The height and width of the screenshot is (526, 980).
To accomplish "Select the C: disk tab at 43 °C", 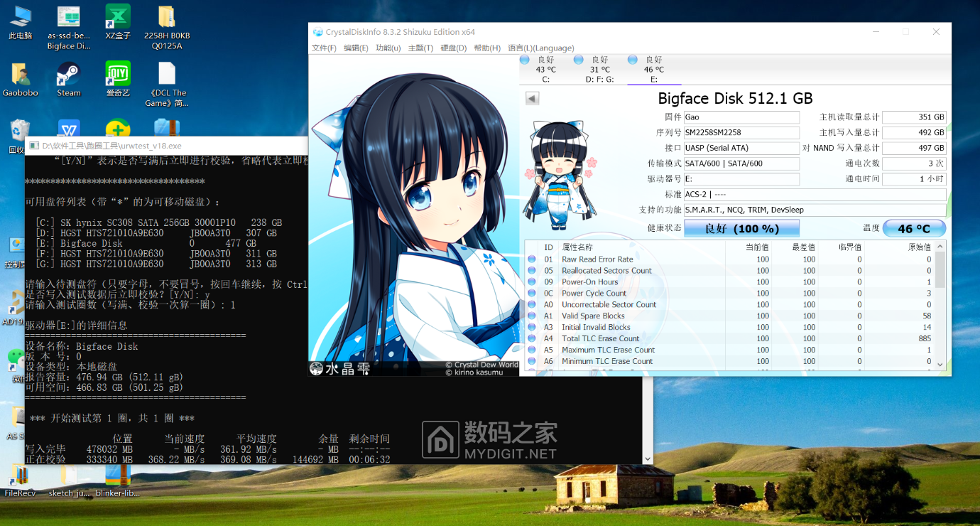I will coord(545,70).
